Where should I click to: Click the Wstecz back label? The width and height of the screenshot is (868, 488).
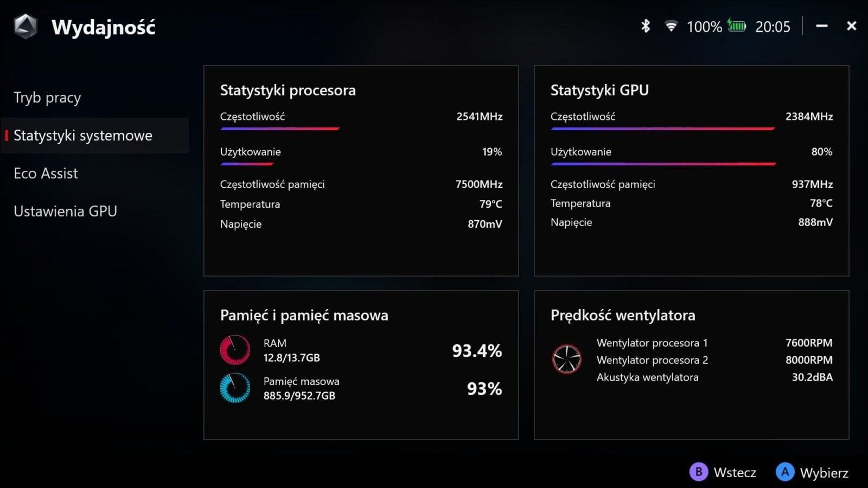tap(735, 472)
